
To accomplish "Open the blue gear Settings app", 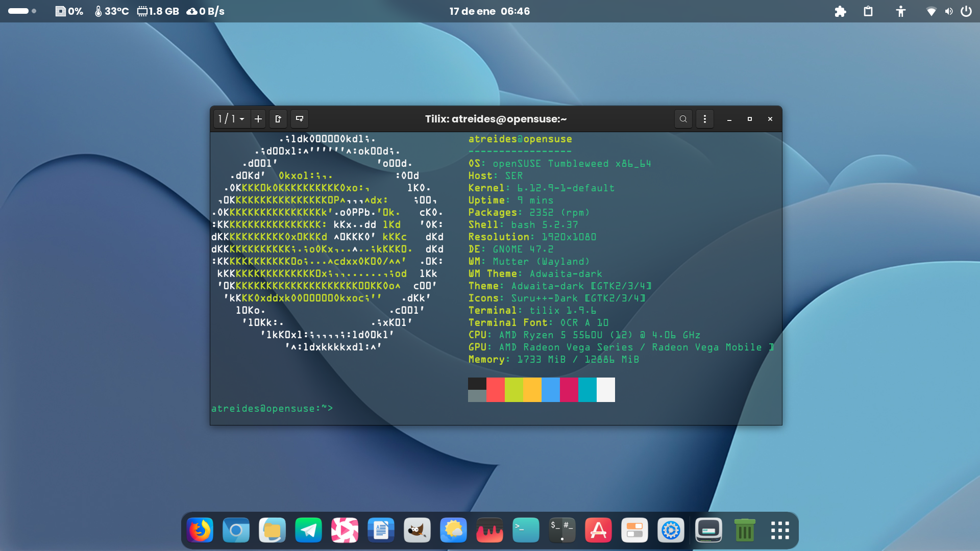I will point(671,531).
